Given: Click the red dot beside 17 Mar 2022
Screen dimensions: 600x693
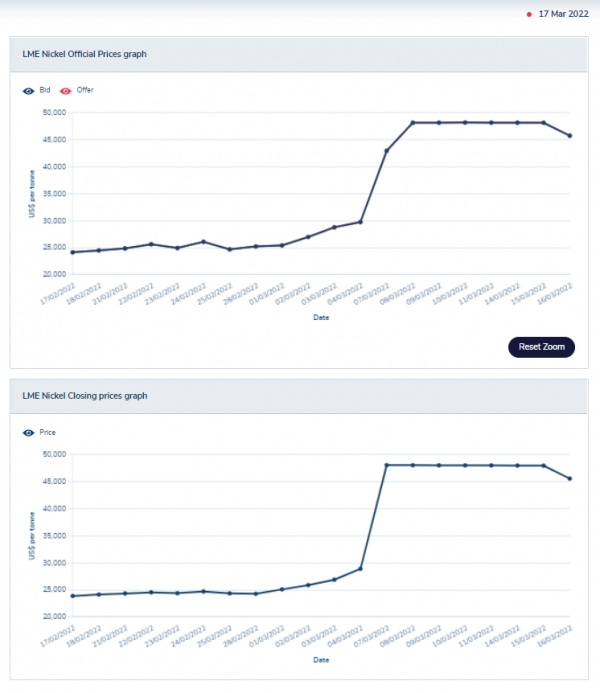Looking at the screenshot, I should coord(529,14).
